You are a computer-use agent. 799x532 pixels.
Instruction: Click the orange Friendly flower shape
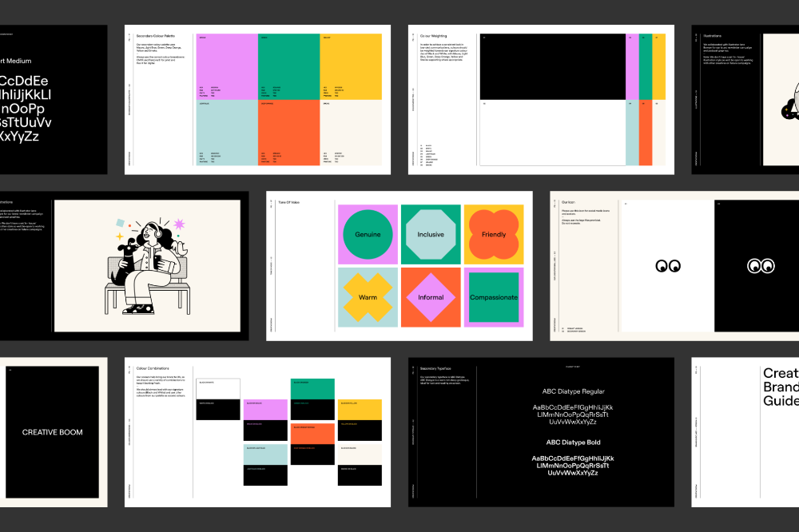coord(494,234)
